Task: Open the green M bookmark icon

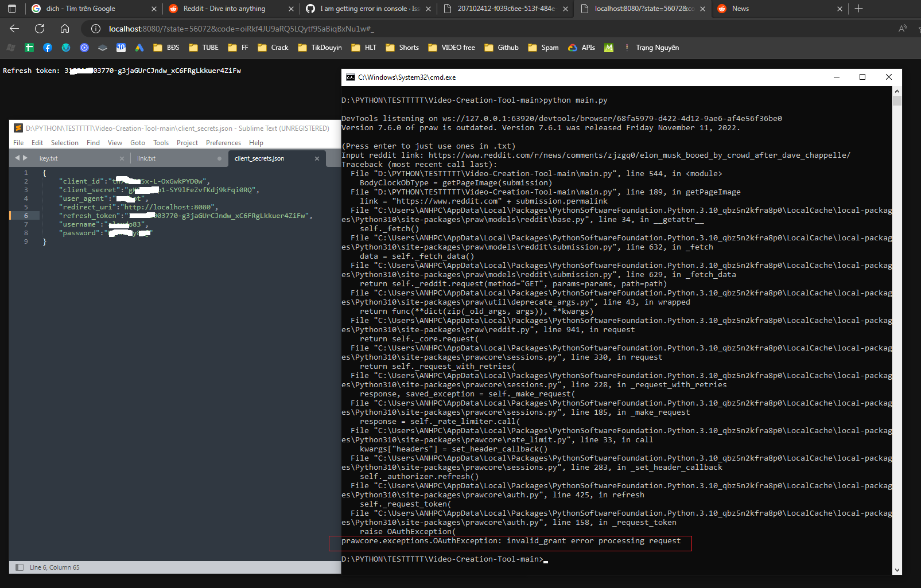Action: (609, 48)
